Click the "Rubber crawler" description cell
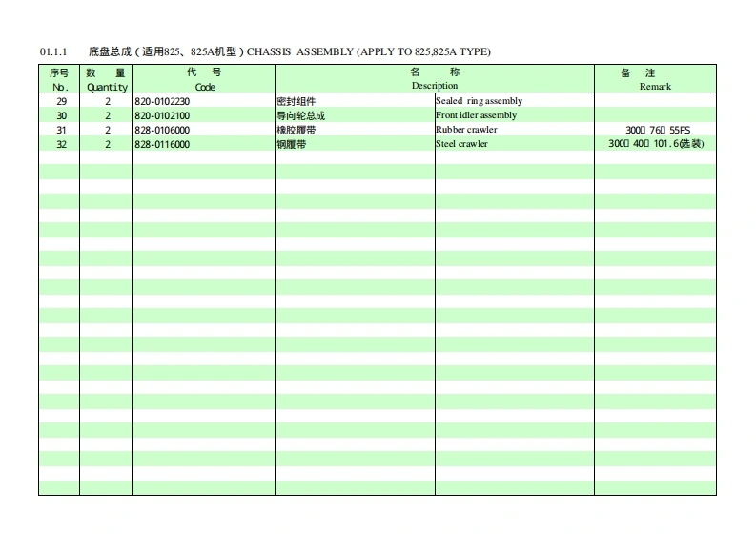Viewport: 756px width, 535px height. pos(466,130)
